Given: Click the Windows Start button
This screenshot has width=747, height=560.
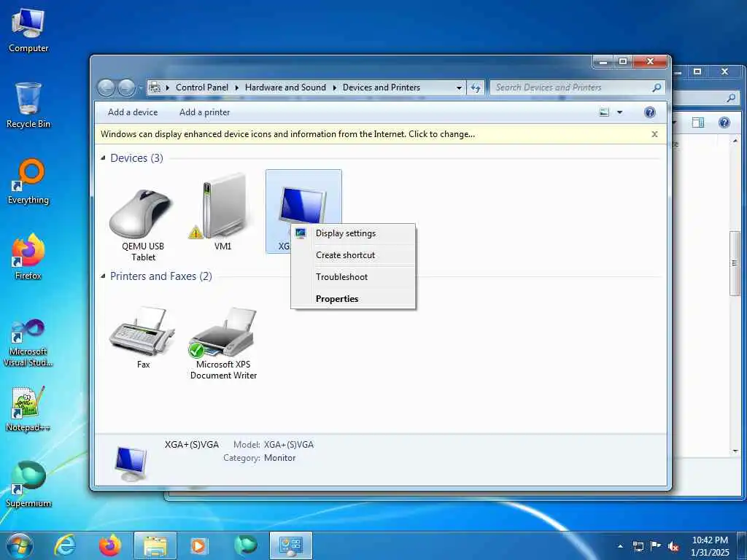Looking at the screenshot, I should (x=20, y=545).
